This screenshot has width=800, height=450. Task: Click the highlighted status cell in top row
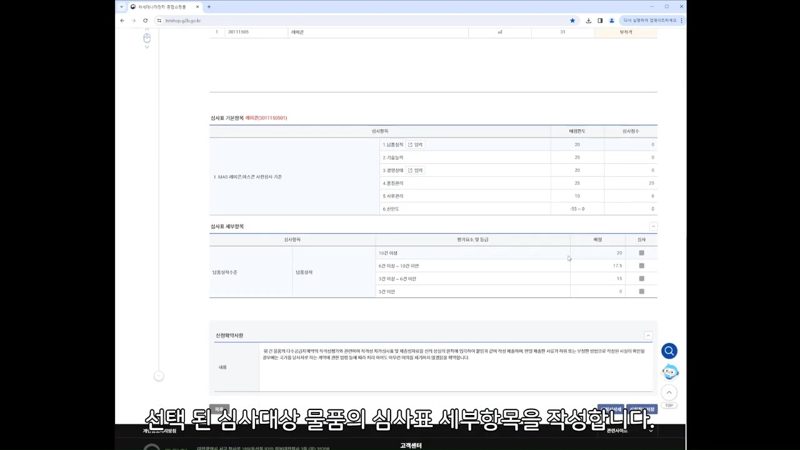click(x=626, y=32)
